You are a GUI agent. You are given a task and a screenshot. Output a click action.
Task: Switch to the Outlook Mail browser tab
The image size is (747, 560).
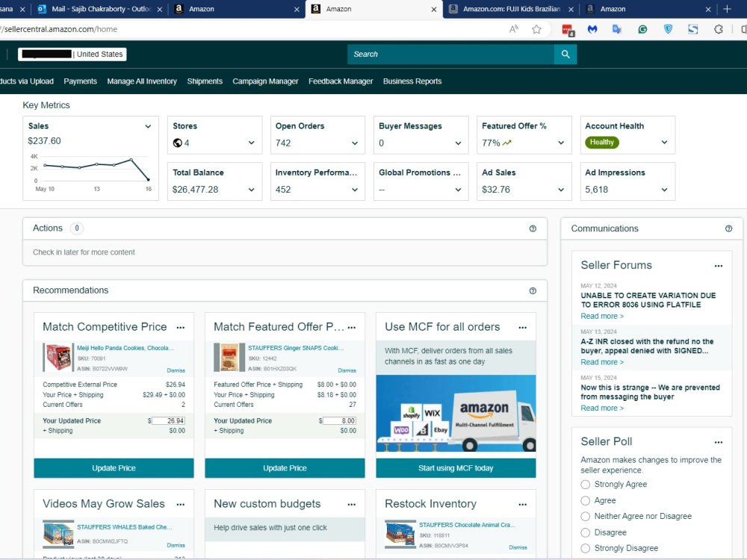coord(99,9)
